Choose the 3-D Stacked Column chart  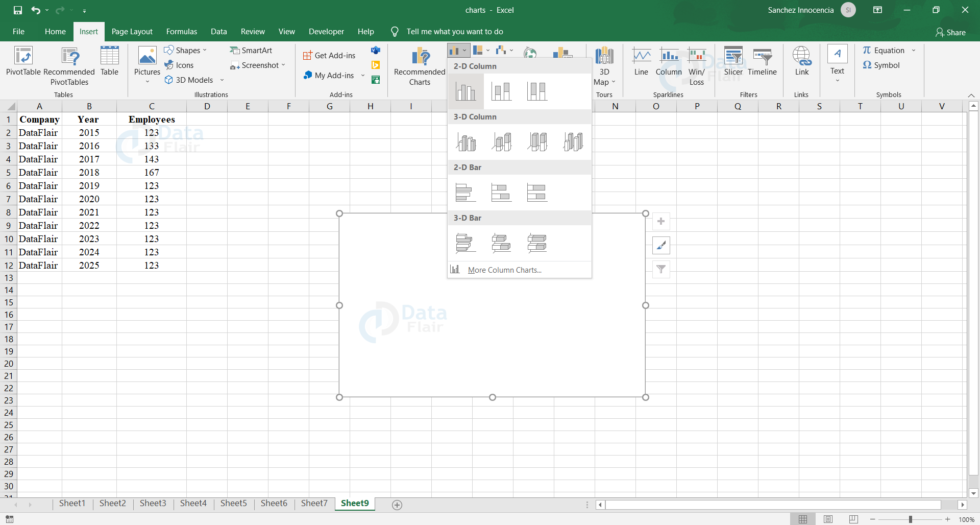click(x=501, y=142)
